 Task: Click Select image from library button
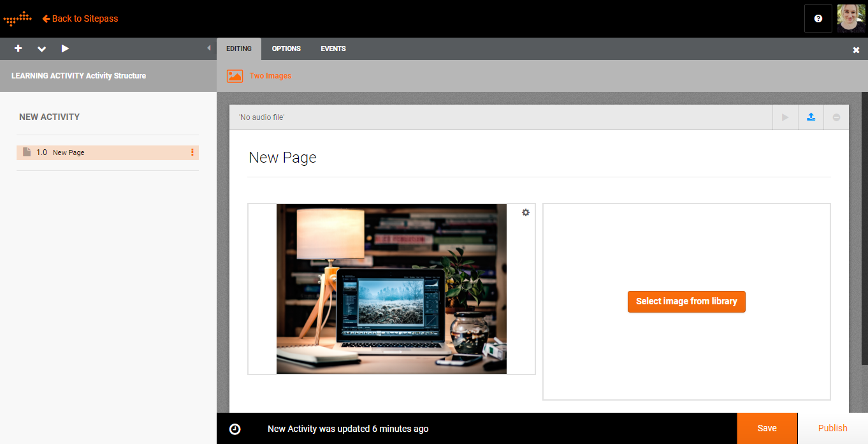click(686, 302)
